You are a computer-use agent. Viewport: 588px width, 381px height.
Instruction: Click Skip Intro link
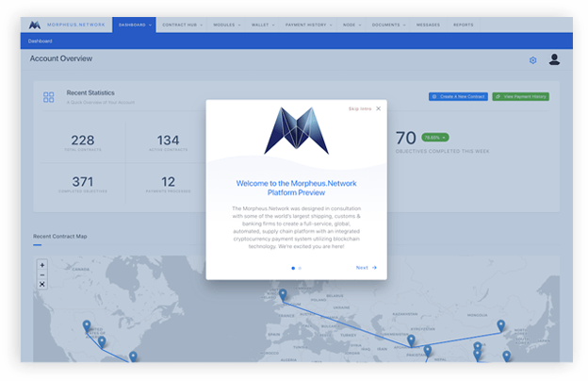point(360,108)
